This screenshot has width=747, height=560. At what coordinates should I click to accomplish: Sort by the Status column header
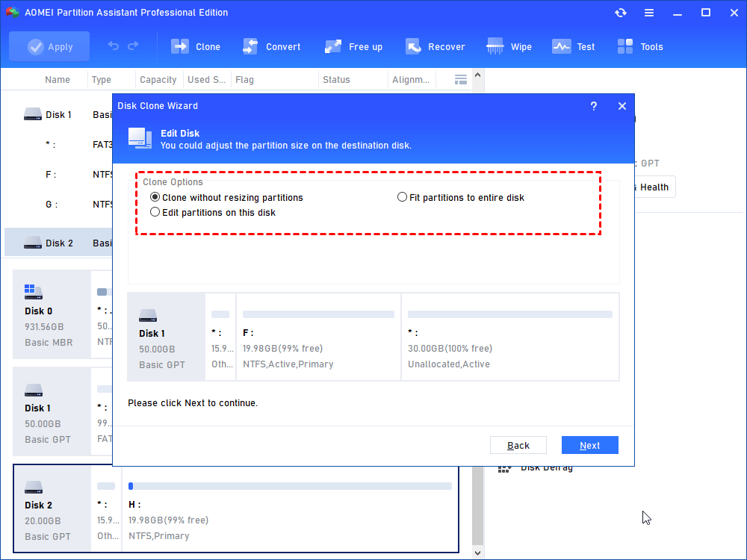click(336, 80)
